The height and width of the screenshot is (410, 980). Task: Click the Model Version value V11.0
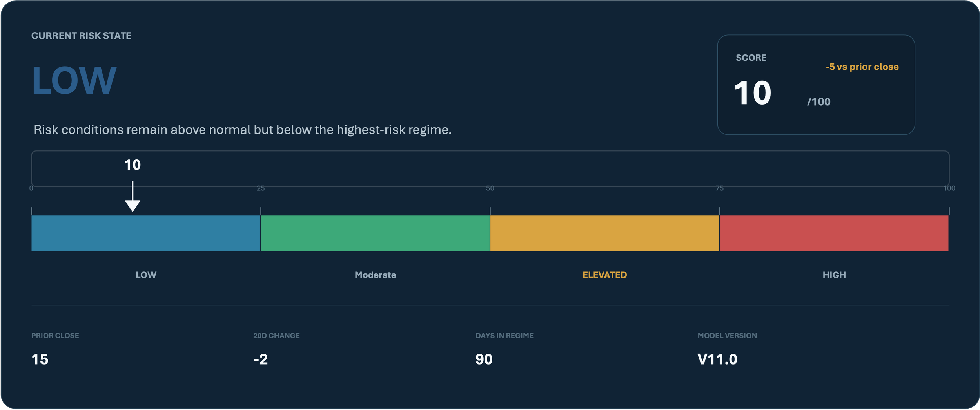(717, 359)
